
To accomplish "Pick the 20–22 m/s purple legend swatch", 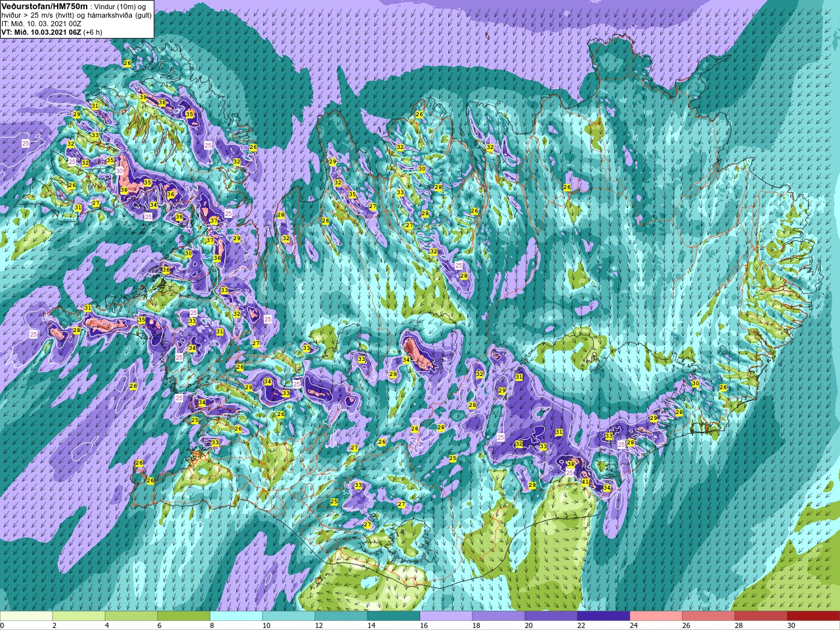I will [x=551, y=616].
